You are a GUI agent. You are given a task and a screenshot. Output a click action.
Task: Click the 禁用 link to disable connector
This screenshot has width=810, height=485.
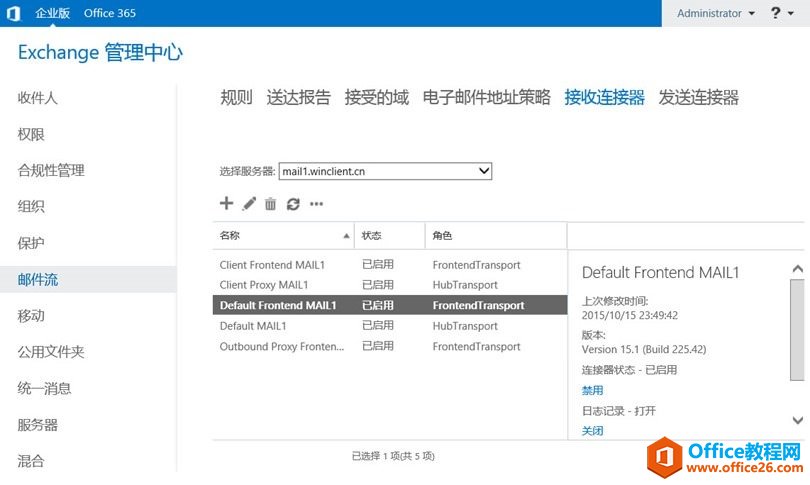click(593, 390)
